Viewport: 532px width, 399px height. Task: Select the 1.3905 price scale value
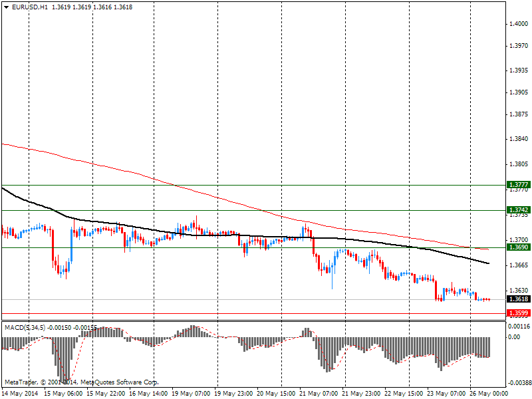point(519,92)
